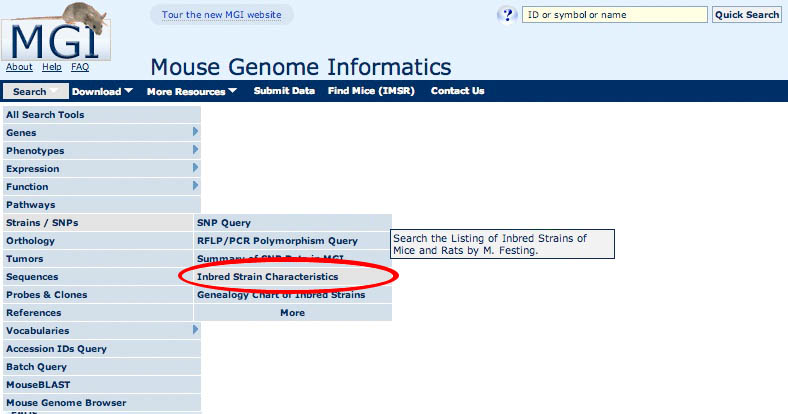The width and height of the screenshot is (788, 414).
Task: Click Tour the new MGI website
Action: point(222,15)
